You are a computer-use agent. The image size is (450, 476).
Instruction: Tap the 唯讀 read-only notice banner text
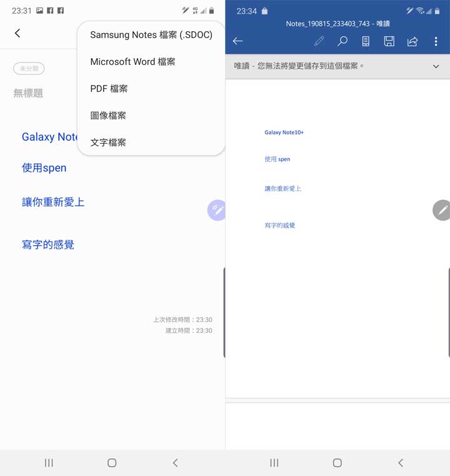[299, 66]
